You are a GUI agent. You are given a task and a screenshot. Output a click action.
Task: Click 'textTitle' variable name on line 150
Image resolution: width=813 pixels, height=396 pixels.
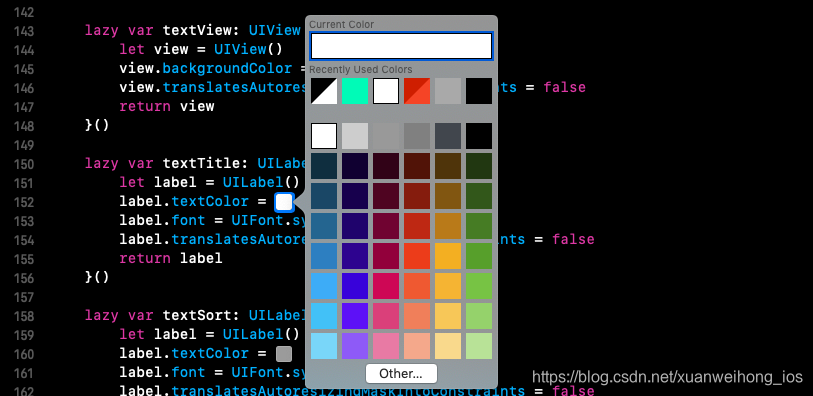point(201,164)
